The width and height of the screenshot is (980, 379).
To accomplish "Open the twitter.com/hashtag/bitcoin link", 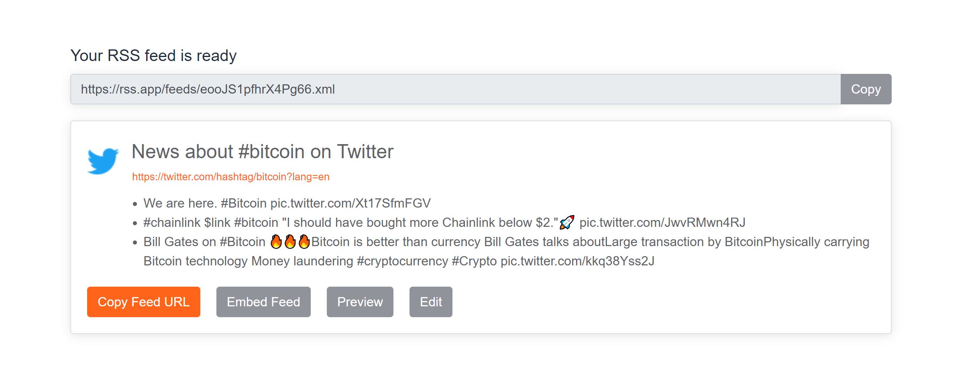I will click(231, 177).
